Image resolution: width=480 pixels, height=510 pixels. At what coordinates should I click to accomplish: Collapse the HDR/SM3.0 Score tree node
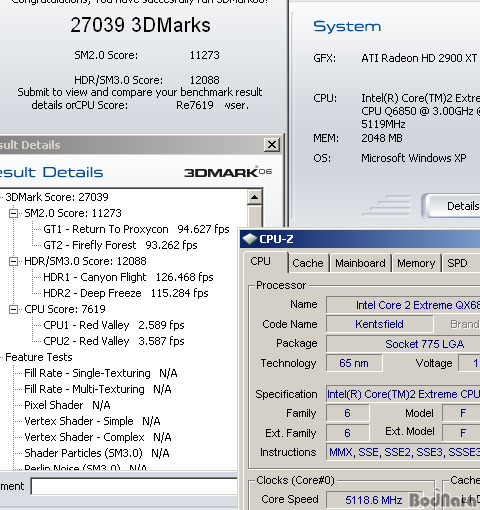[x=13, y=261]
